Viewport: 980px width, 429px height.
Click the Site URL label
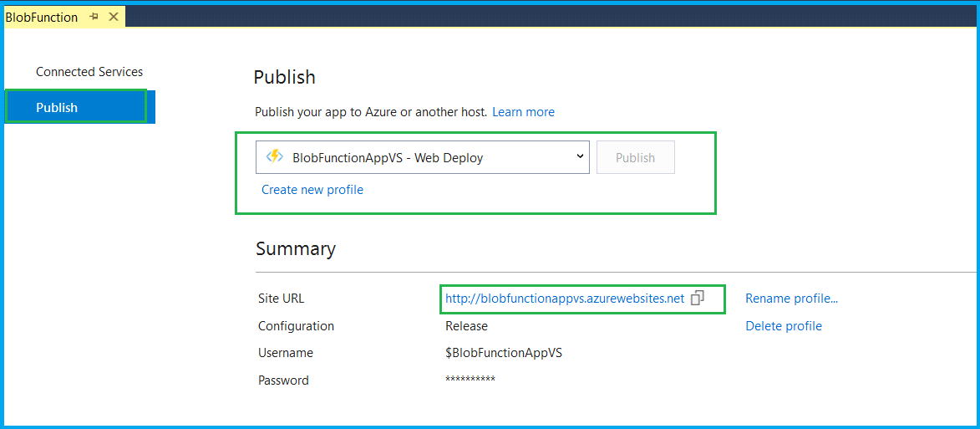click(282, 299)
